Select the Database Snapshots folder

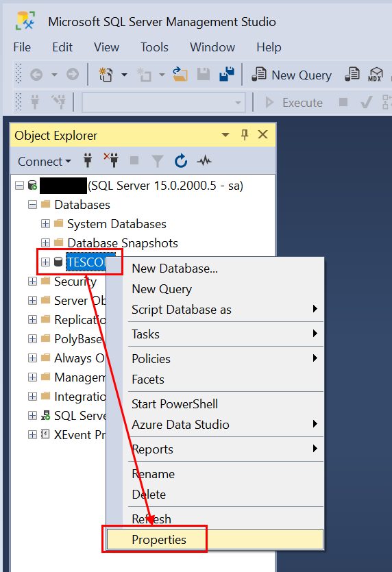(x=123, y=243)
